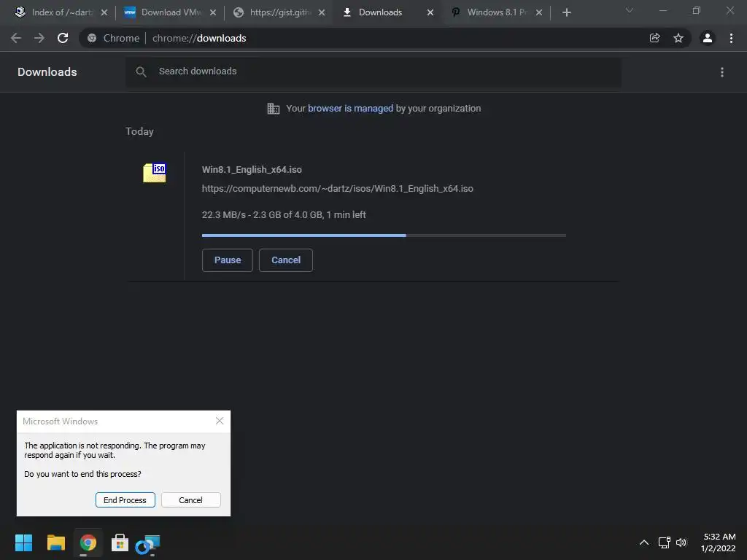The width and height of the screenshot is (747, 560).
Task: Click the download progress bar
Action: click(384, 236)
